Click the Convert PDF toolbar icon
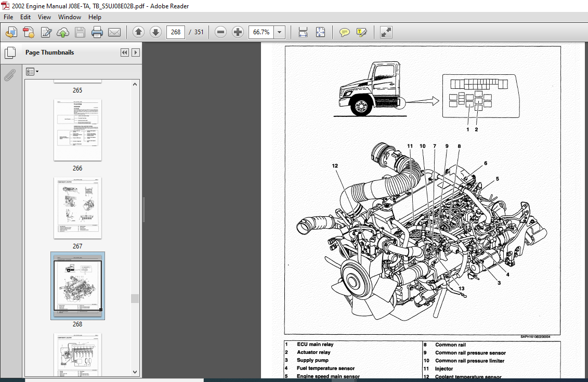The image size is (588, 382). pyautogui.click(x=29, y=32)
